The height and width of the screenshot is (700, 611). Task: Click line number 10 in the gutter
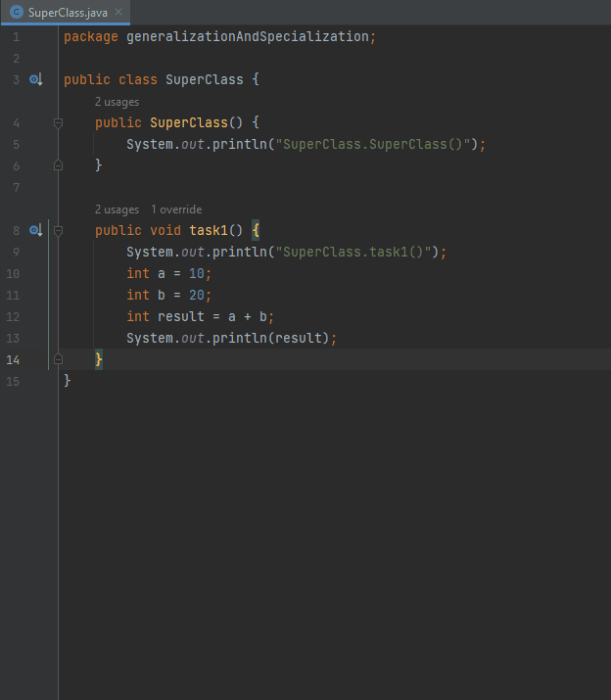point(13,273)
